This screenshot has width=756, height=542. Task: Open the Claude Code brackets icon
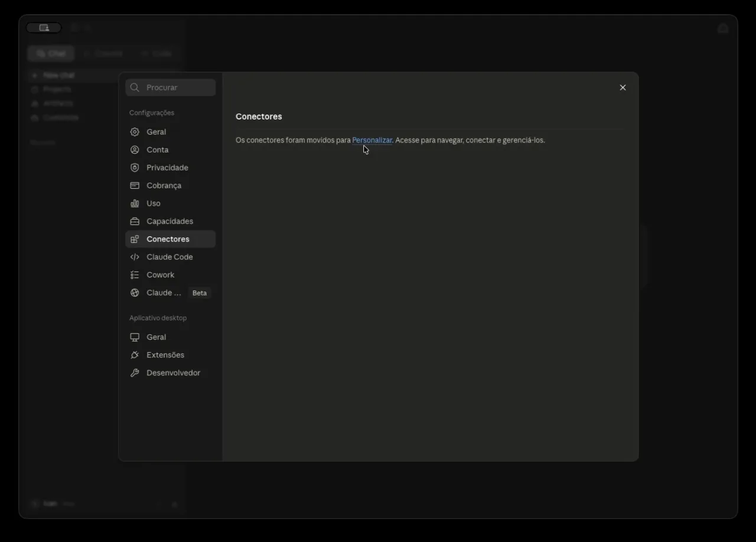[x=135, y=257]
